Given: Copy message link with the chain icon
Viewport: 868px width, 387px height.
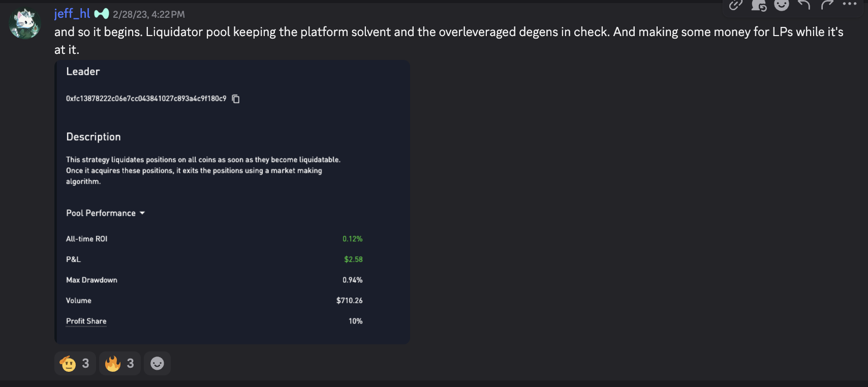Looking at the screenshot, I should coord(735,5).
